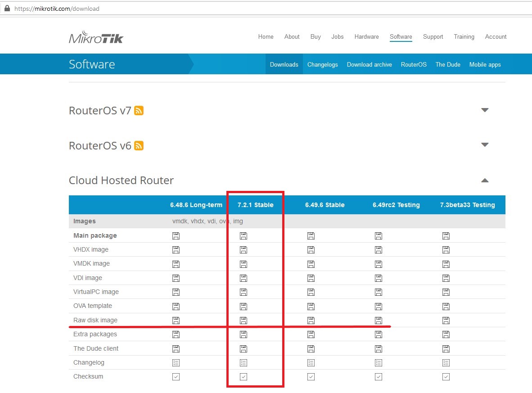This screenshot has width=532, height=393.
Task: Open the Changelog for 6.49.6 Stable
Action: [x=311, y=362]
